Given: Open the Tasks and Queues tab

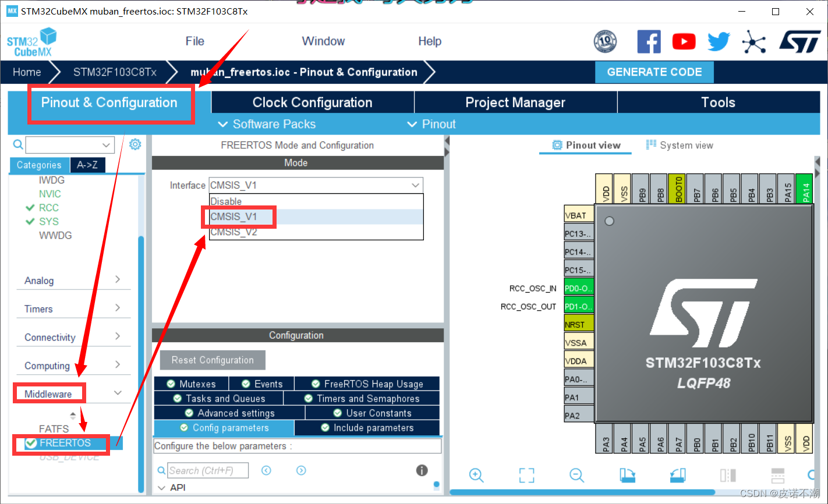Looking at the screenshot, I should pyautogui.click(x=219, y=399).
